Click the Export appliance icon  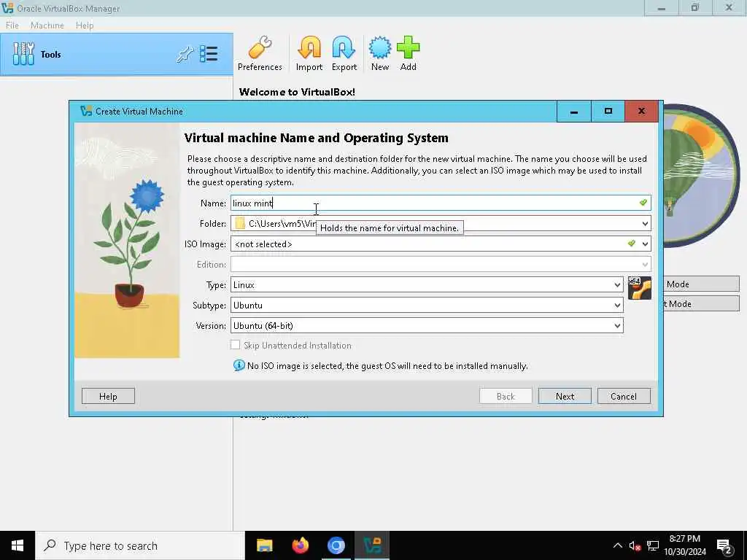tap(344, 53)
